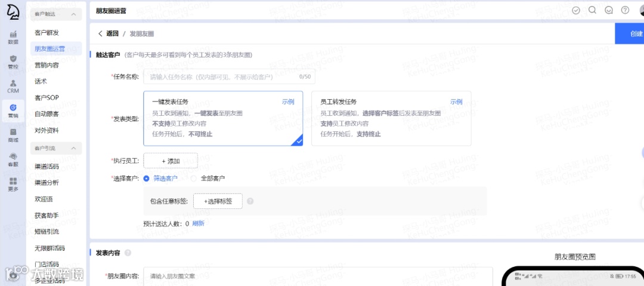Open the 客服 section in left rail
The width and height of the screenshot is (644, 286).
click(13, 159)
